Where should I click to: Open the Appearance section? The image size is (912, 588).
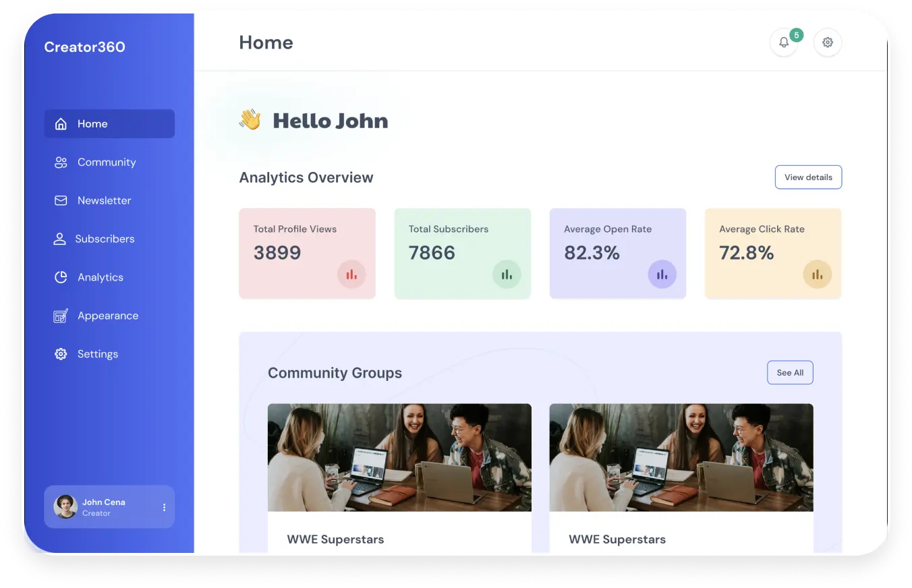tap(107, 316)
